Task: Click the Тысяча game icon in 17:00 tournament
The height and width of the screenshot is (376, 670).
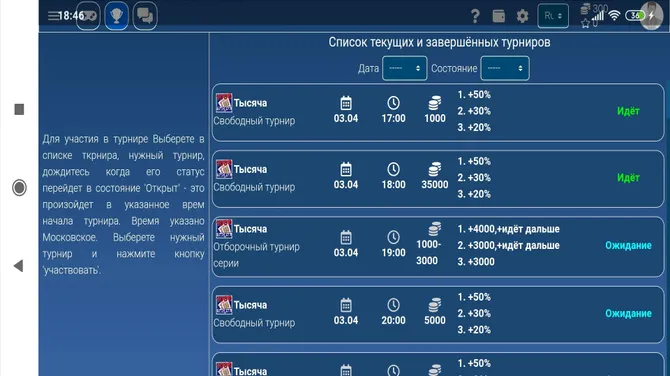Action: tap(224, 103)
